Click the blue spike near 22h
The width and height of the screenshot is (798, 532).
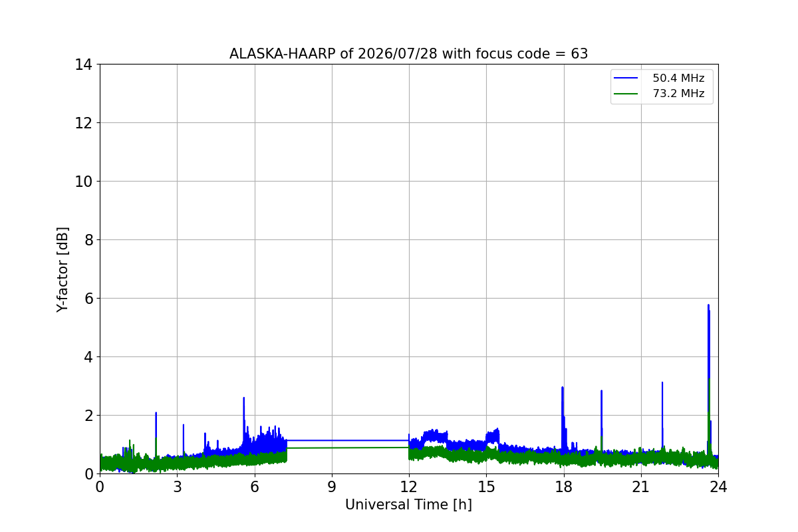[662, 384]
